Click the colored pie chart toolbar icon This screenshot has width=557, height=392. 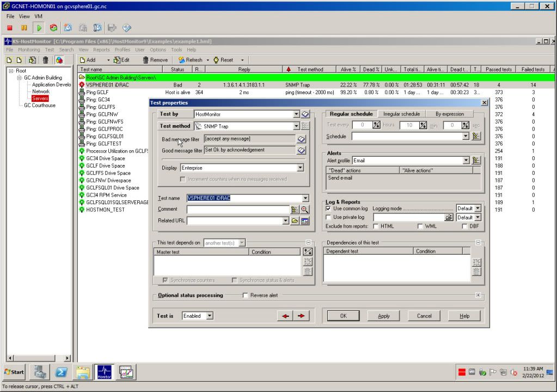pyautogui.click(x=59, y=60)
